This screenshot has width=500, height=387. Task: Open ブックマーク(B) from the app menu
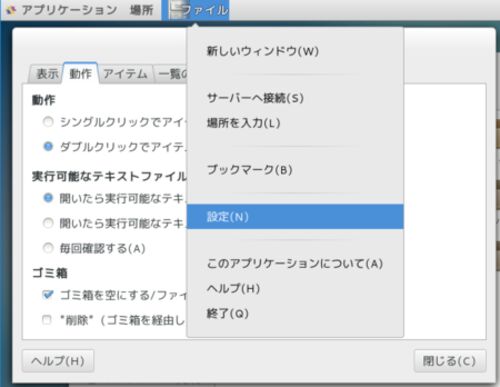295,170
